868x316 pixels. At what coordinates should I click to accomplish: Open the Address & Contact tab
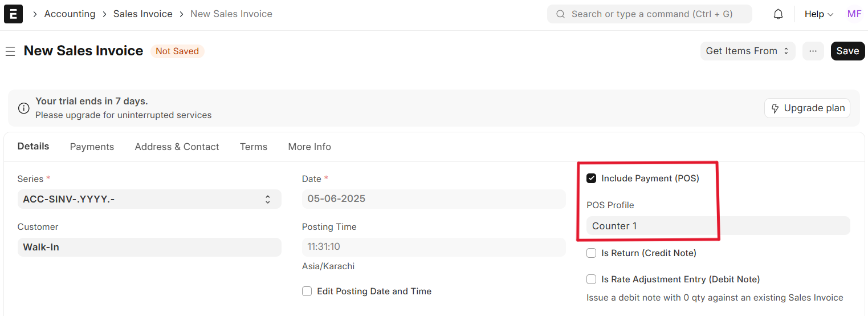177,147
